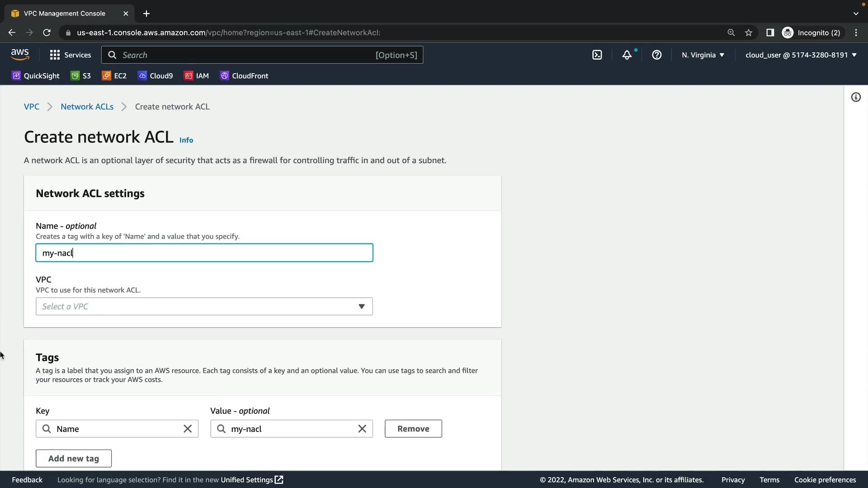Screen dimensions: 868x488
Task: Open the Cloud9 service shortcut
Action: (155, 76)
